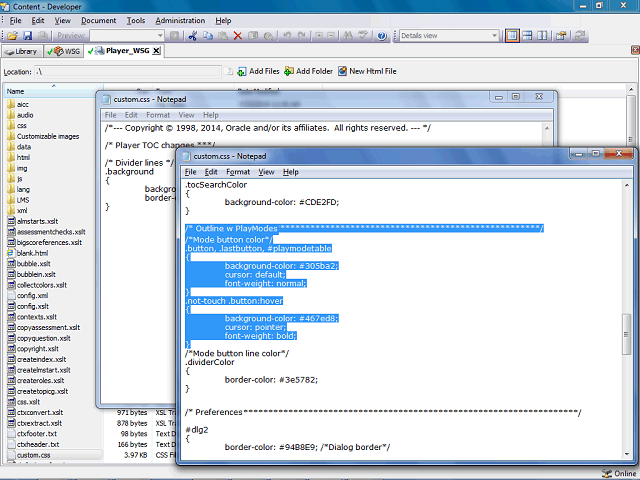Click the Online status indicator
Screen dimensions: 640x480
coord(618,473)
